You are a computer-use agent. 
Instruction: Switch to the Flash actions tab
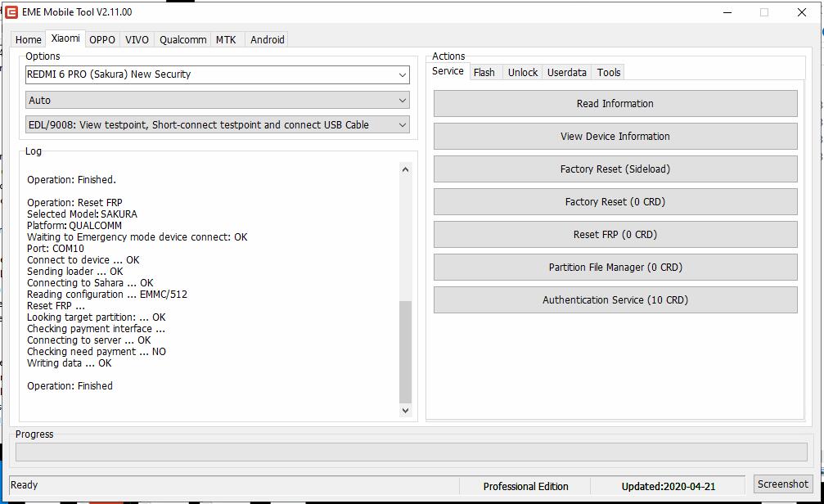tap(484, 72)
